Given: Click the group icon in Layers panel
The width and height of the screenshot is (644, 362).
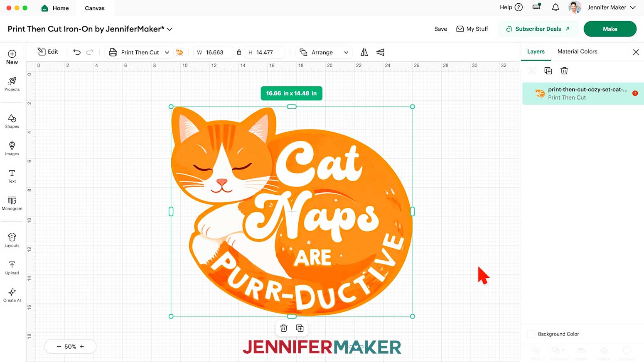Looking at the screenshot, I should pyautogui.click(x=532, y=71).
